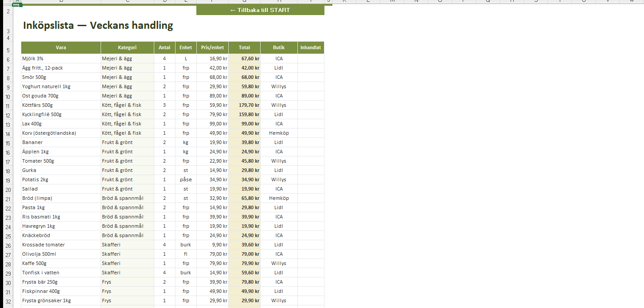Select the Hemköp cell in the Korv row
This screenshot has height=308, width=644.
tap(279, 133)
